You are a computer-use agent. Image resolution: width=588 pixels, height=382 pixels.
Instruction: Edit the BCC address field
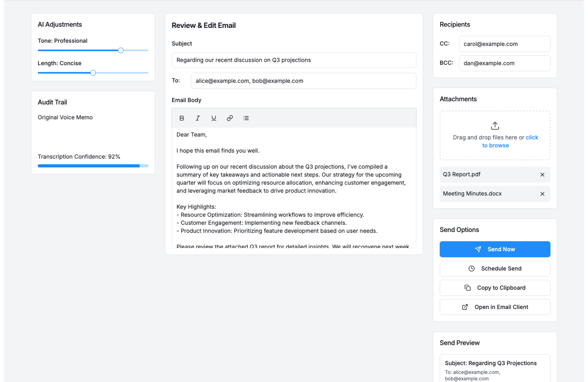click(504, 63)
